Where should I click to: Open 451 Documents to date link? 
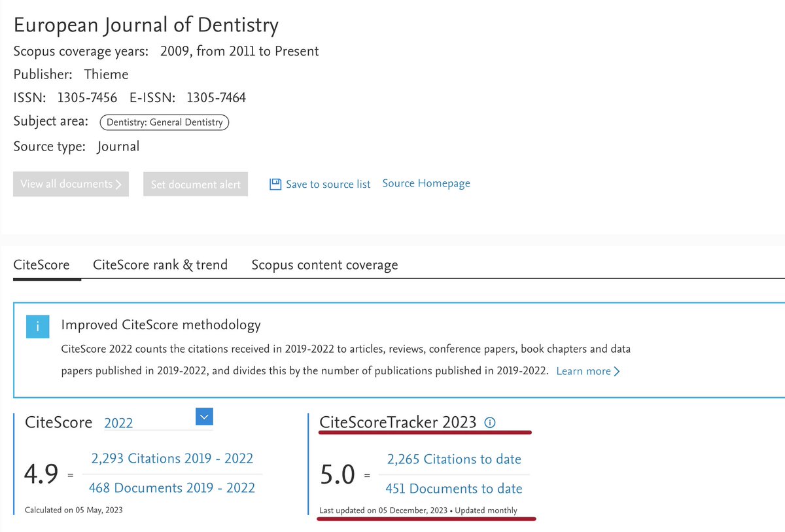[x=454, y=489]
